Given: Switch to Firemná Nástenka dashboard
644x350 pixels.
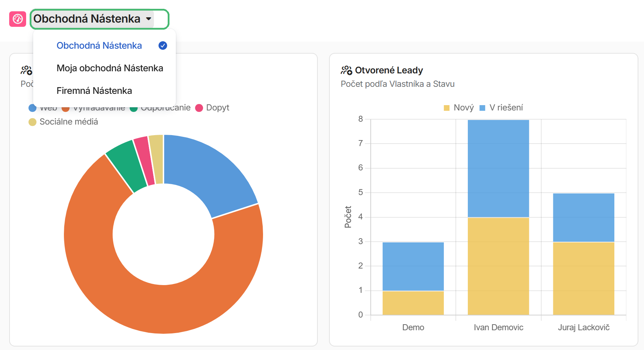Looking at the screenshot, I should (94, 91).
